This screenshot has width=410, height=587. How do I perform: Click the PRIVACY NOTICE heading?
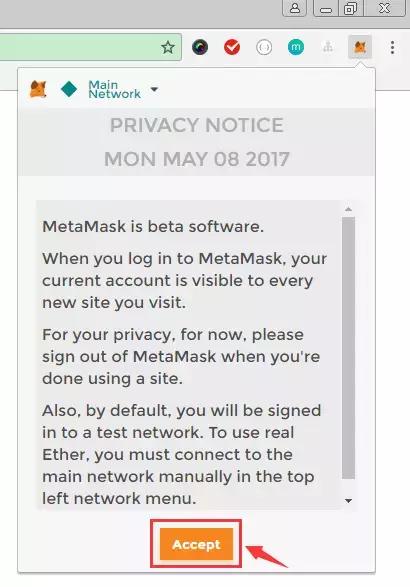tap(197, 125)
